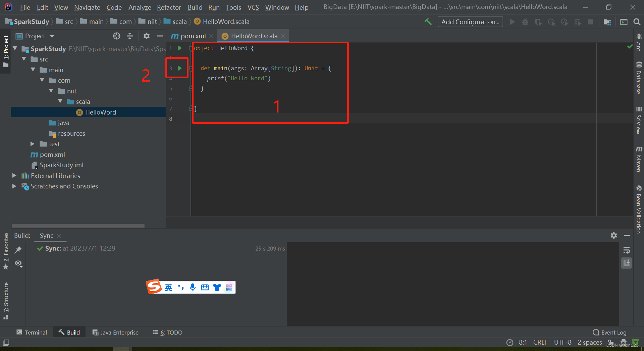Collapse the com package
The width and height of the screenshot is (644, 351).
(x=42, y=80)
